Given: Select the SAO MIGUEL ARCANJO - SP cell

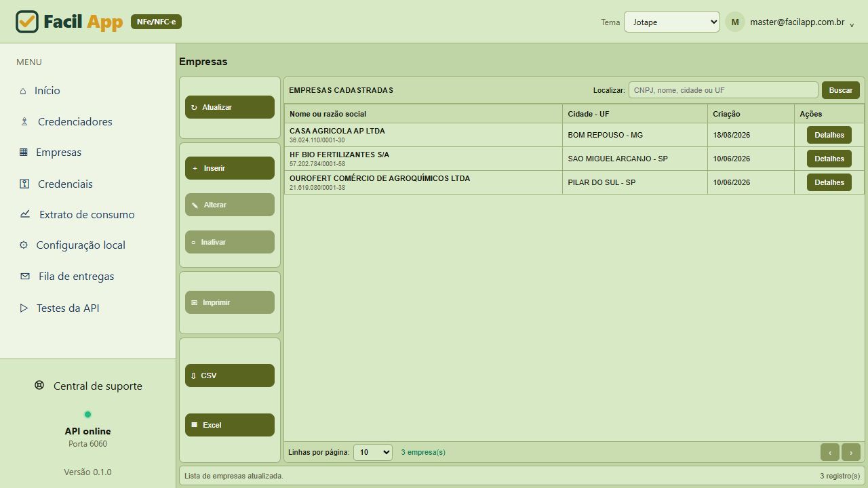Looking at the screenshot, I should tap(635, 159).
